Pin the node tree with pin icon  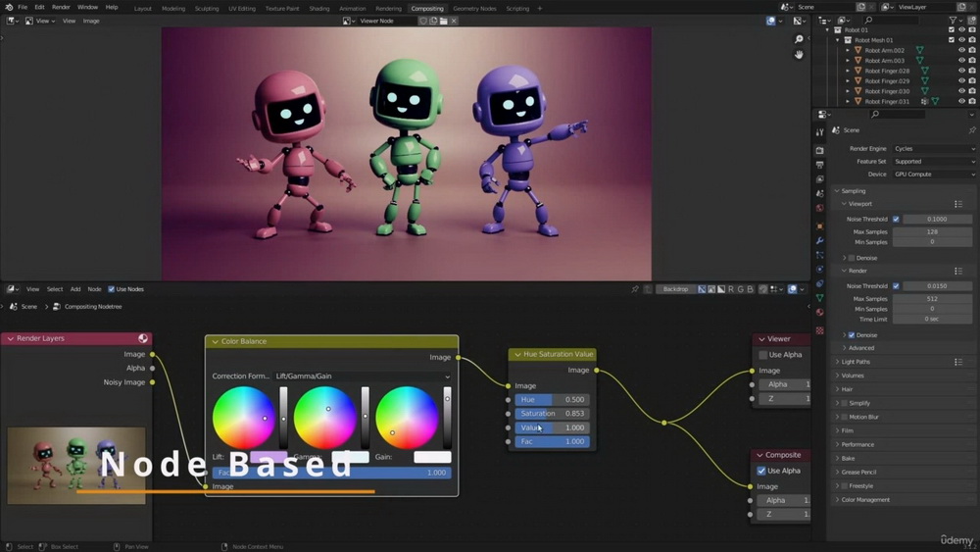[635, 289]
